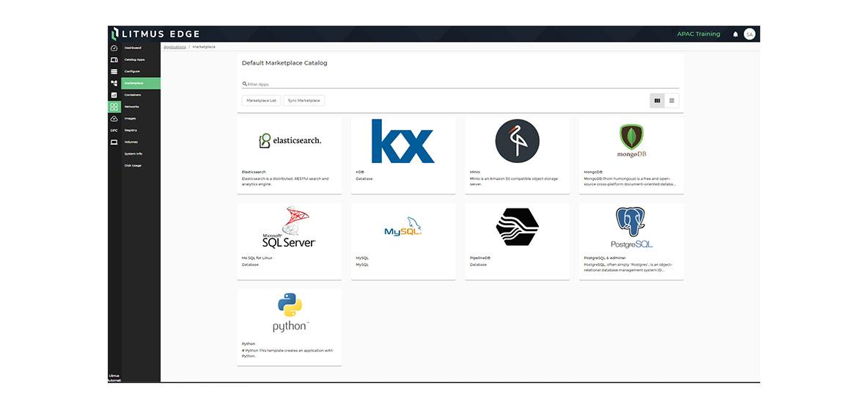Open the SA user avatar menu
868x411 pixels.
point(749,34)
